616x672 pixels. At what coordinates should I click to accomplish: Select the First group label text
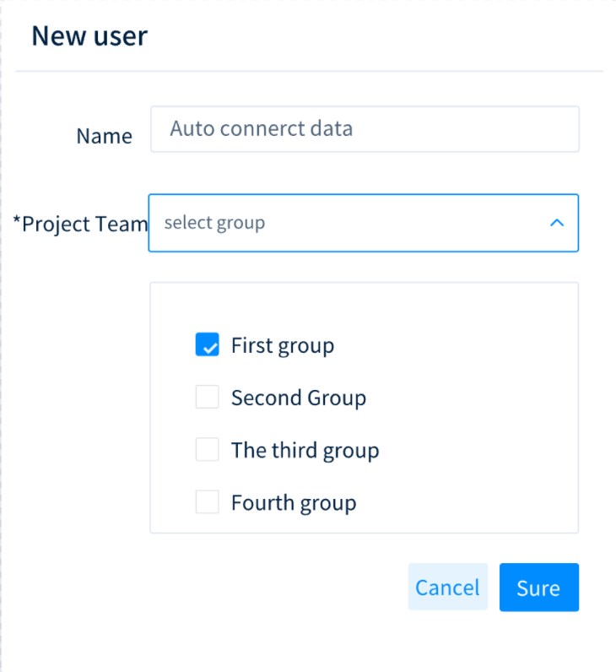(283, 345)
